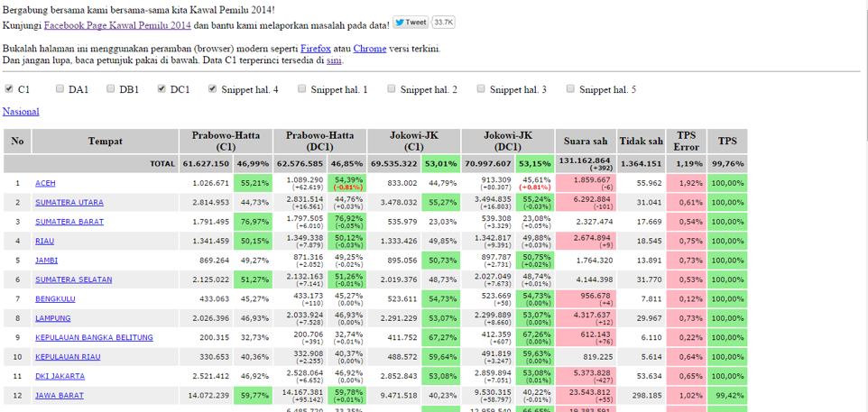Follow the 'sini' data C1 link

click(334, 60)
